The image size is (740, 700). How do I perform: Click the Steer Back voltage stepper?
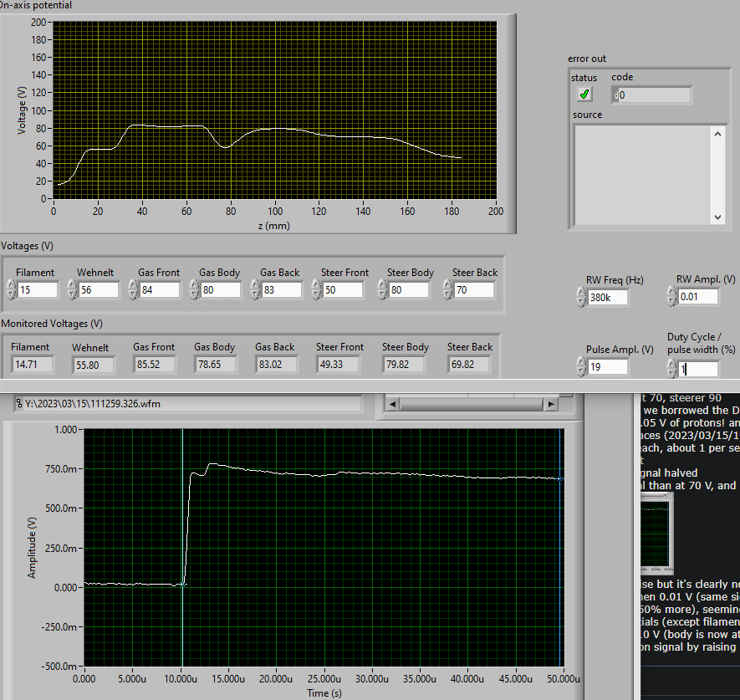446,289
